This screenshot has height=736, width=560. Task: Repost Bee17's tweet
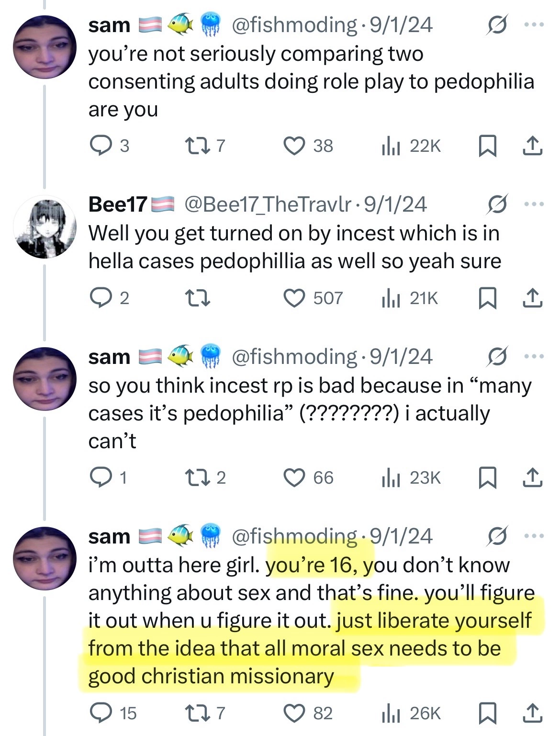(x=197, y=298)
